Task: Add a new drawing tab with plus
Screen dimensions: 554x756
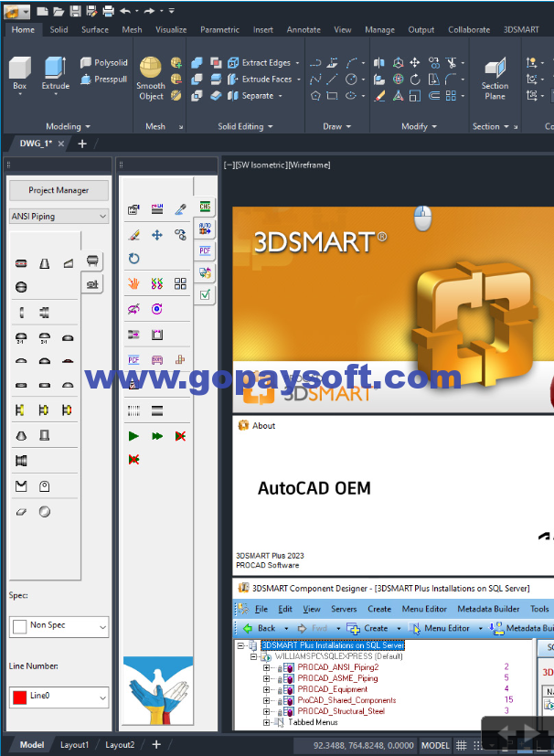Action: pyautogui.click(x=82, y=144)
